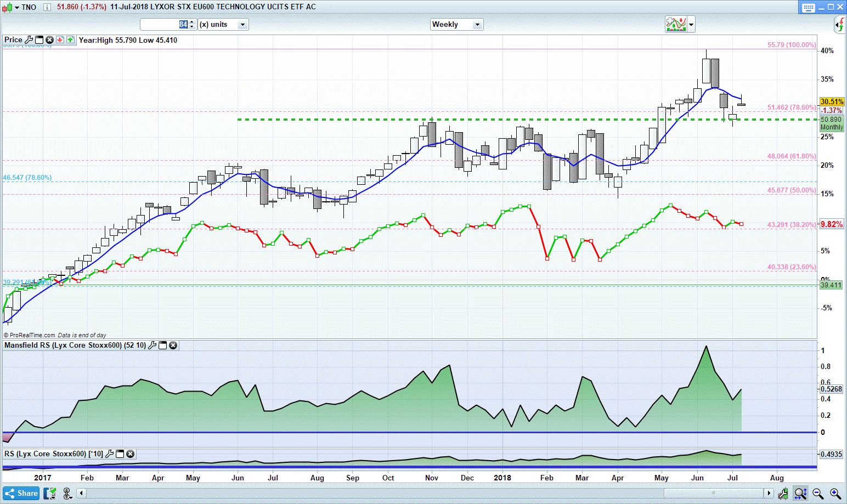The height and width of the screenshot is (504, 847).
Task: Click the 46.547 (78.60%) blue Fibonacci label
Action: [27, 178]
